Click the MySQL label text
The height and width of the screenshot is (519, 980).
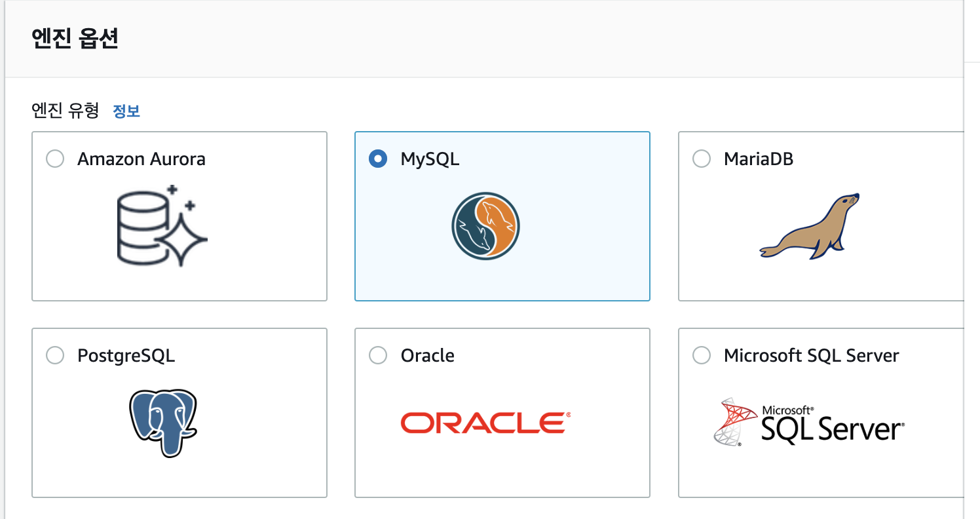coord(430,159)
